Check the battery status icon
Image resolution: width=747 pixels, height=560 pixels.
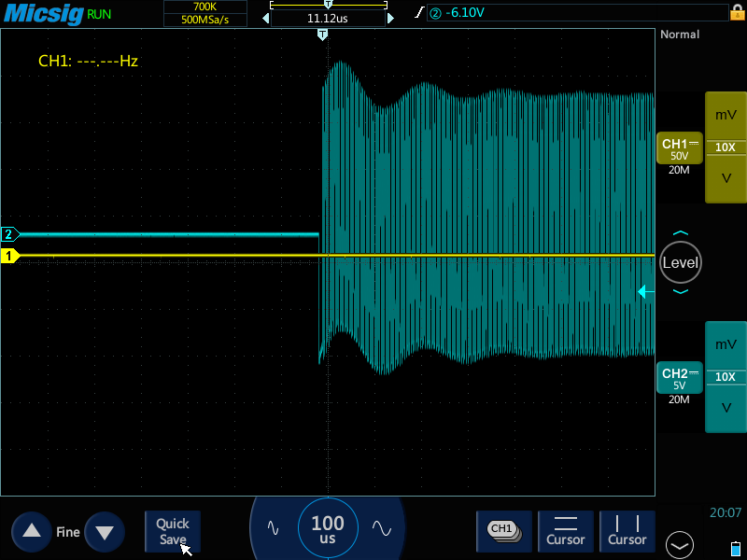tap(736, 548)
